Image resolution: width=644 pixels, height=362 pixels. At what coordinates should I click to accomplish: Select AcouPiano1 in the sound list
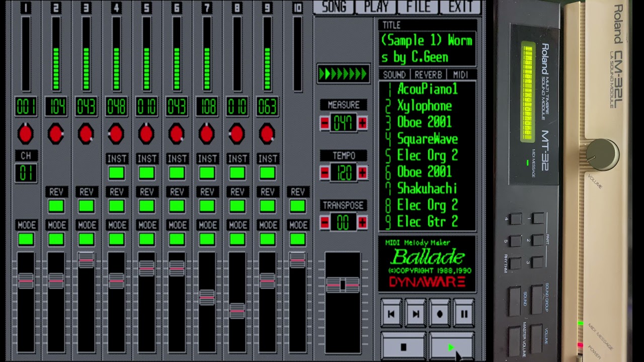[428, 89]
